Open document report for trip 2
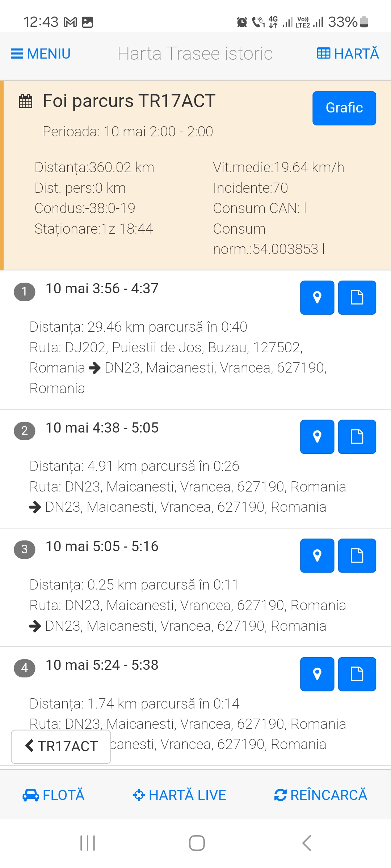 357,437
